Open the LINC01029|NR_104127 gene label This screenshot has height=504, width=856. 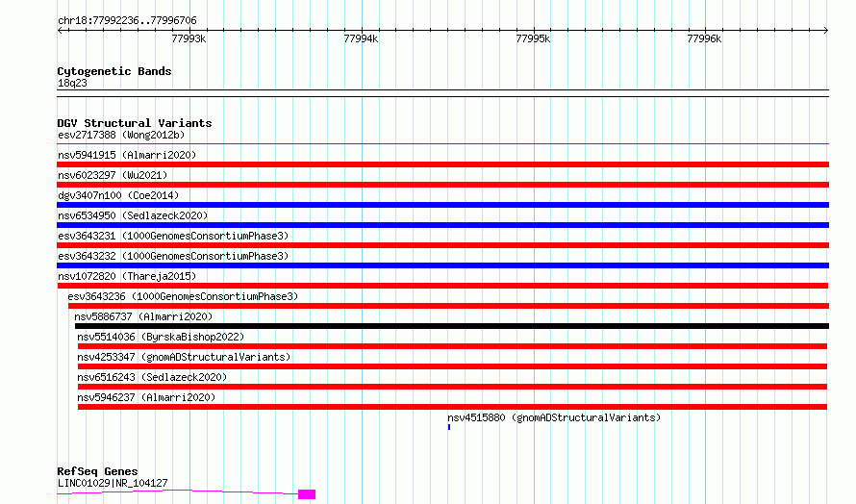click(x=113, y=483)
